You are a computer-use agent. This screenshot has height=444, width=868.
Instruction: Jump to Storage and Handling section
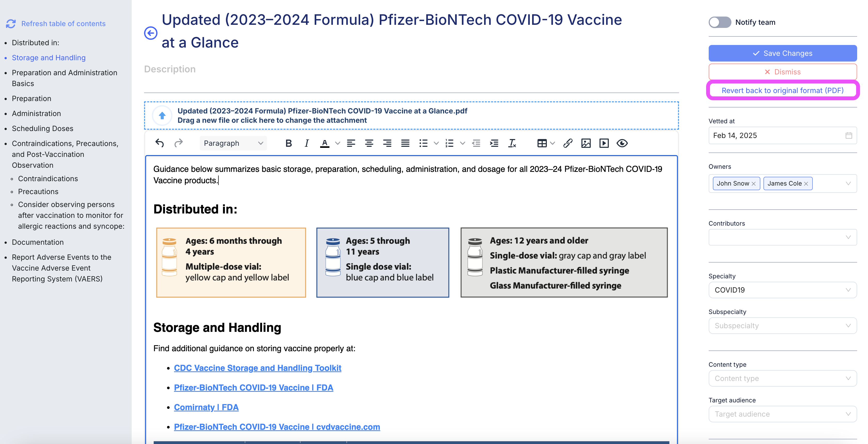[x=49, y=58]
